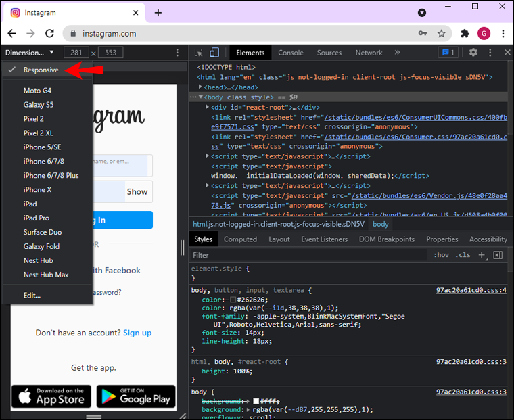Click the viewport width field 281
514x420 pixels.
76,53
